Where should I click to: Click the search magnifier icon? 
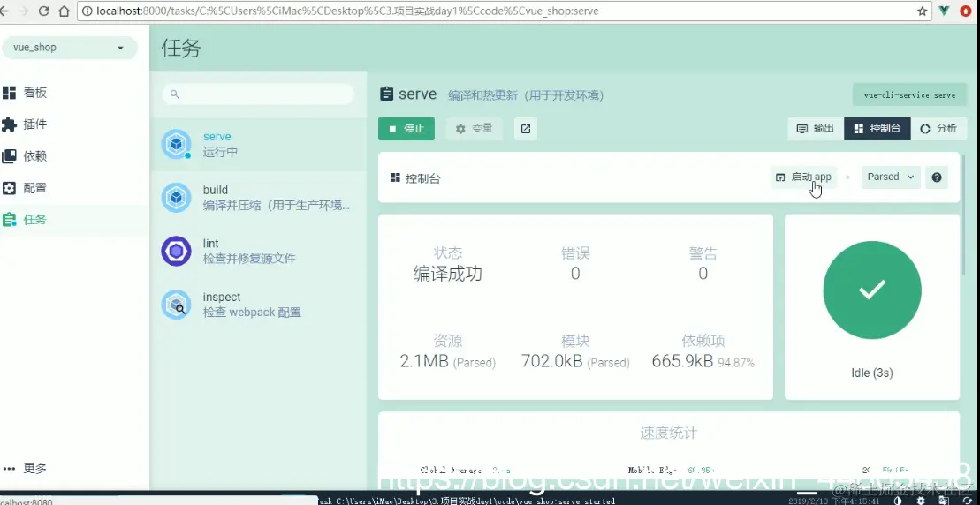click(x=174, y=94)
